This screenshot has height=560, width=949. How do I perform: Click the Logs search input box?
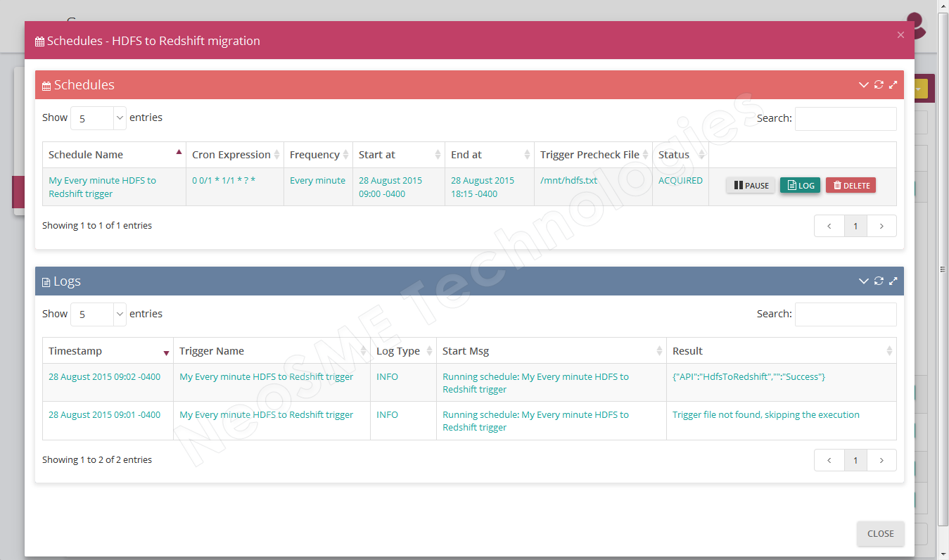pyautogui.click(x=846, y=314)
